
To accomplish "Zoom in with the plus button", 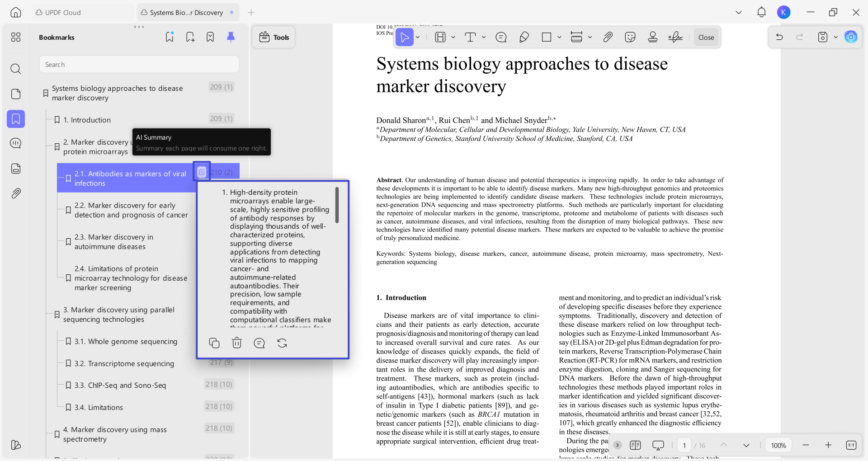I will pos(828,446).
